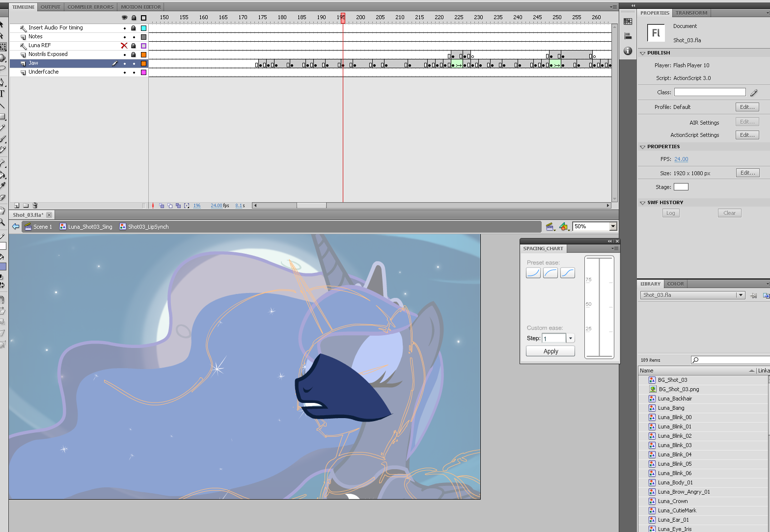Click Edit Multiple Frames icon
This screenshot has width=770, height=532.
coord(178,206)
